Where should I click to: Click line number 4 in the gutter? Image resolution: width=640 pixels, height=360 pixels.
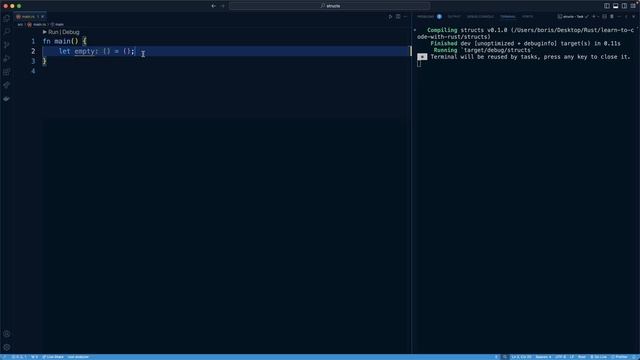(x=33, y=71)
